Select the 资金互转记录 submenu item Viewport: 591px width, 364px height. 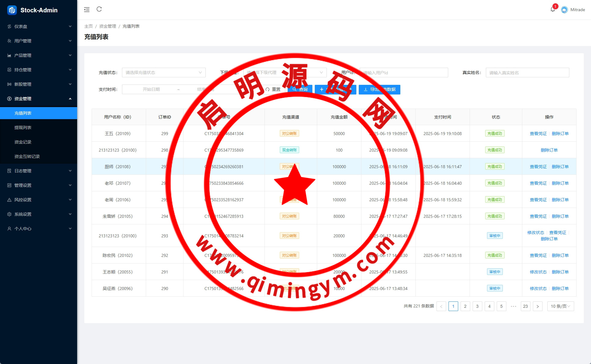pyautogui.click(x=27, y=156)
